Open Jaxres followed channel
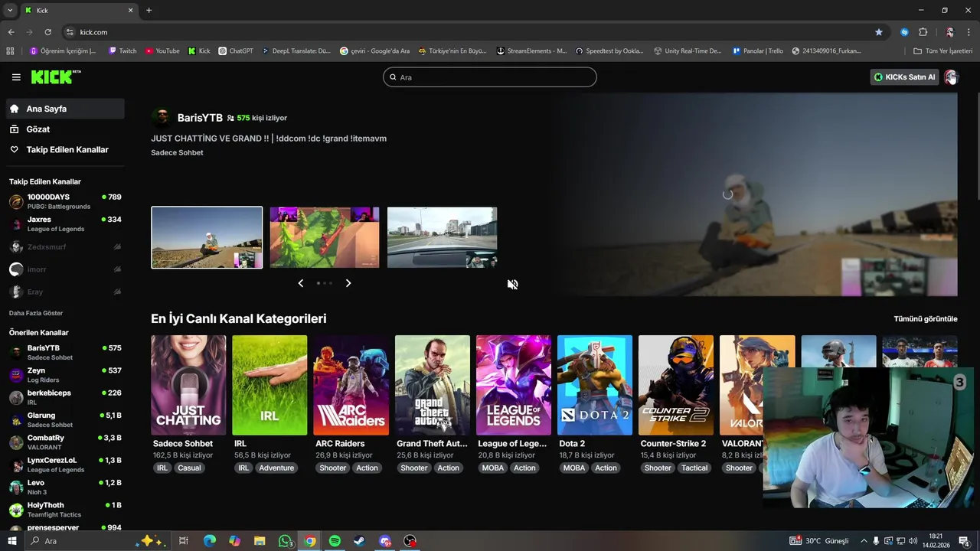The image size is (980, 551). tap(65, 224)
